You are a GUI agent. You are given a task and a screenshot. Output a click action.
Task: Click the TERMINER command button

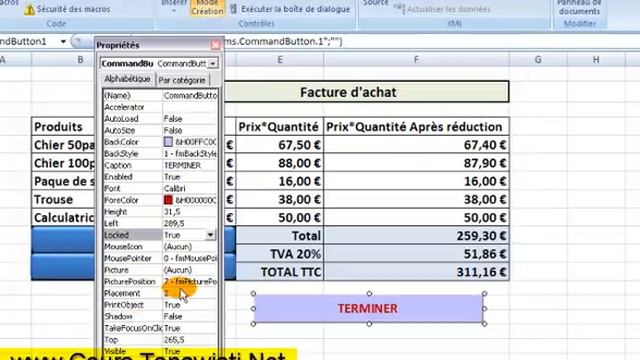click(x=368, y=309)
